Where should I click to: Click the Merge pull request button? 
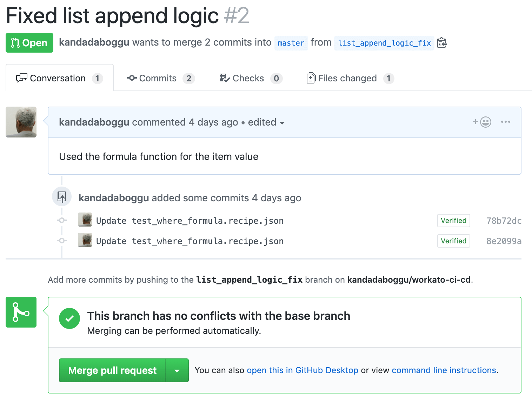112,370
